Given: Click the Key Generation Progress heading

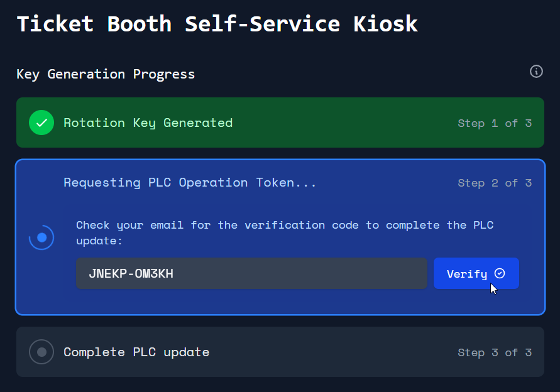Looking at the screenshot, I should pos(106,74).
